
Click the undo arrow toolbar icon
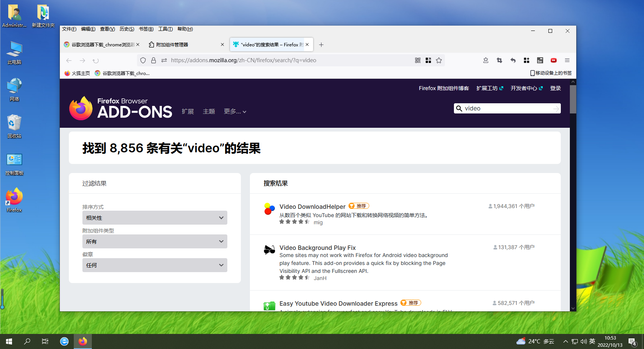(x=513, y=60)
